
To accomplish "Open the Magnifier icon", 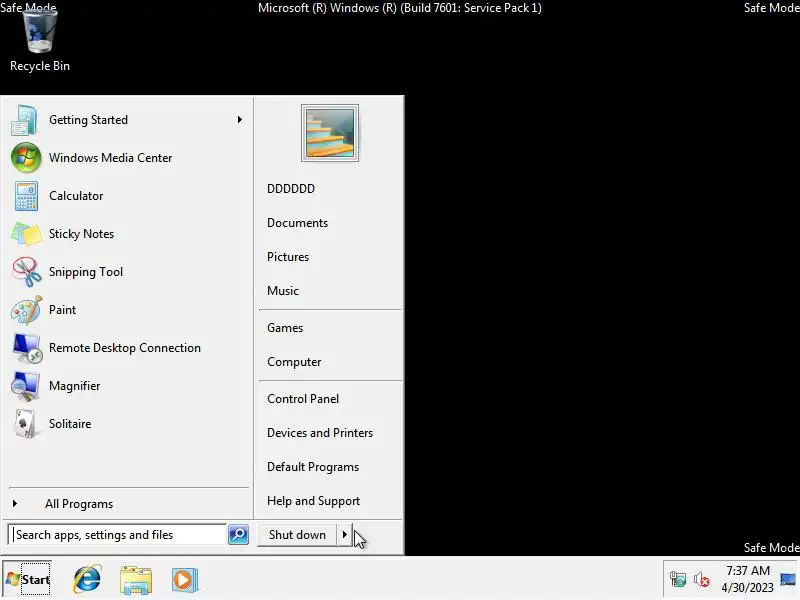I will [25, 386].
